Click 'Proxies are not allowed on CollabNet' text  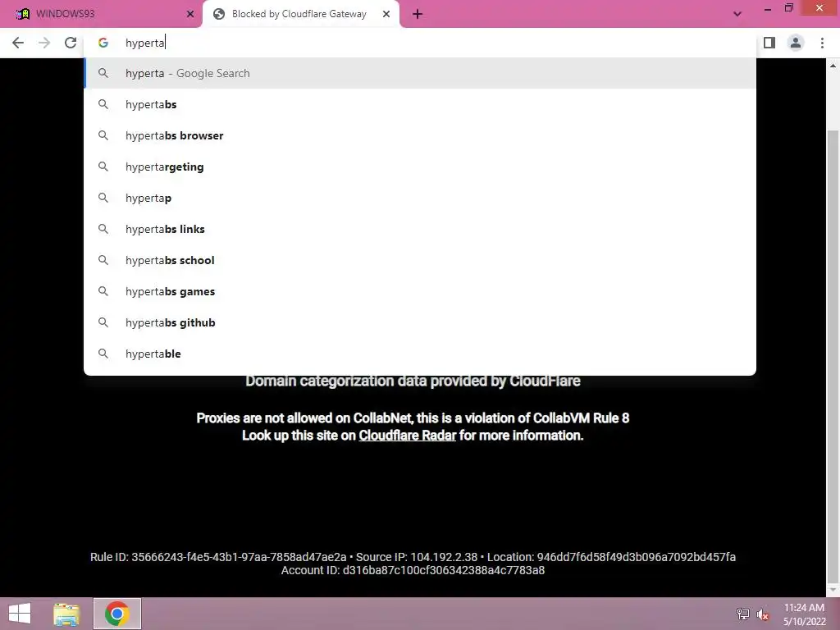[304, 418]
